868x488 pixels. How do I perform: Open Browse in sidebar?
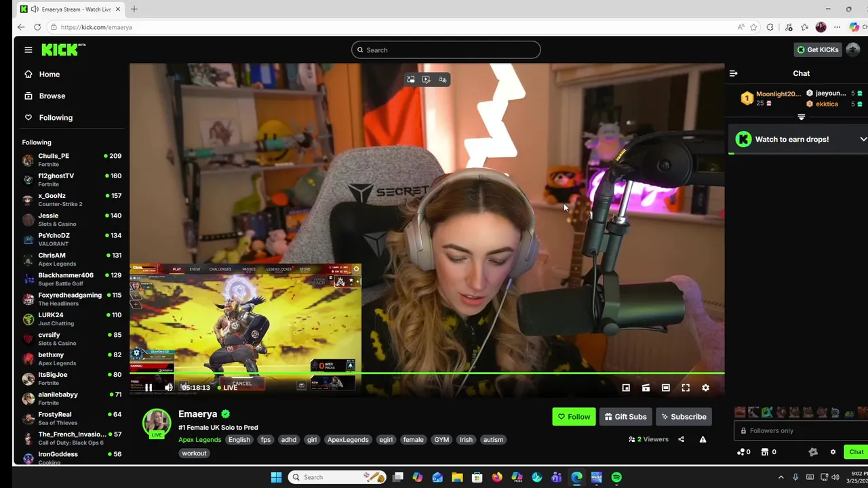[52, 96]
